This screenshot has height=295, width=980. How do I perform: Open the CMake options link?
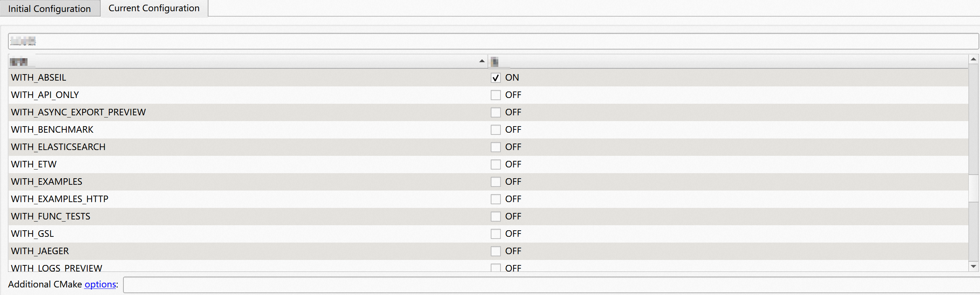pos(100,285)
